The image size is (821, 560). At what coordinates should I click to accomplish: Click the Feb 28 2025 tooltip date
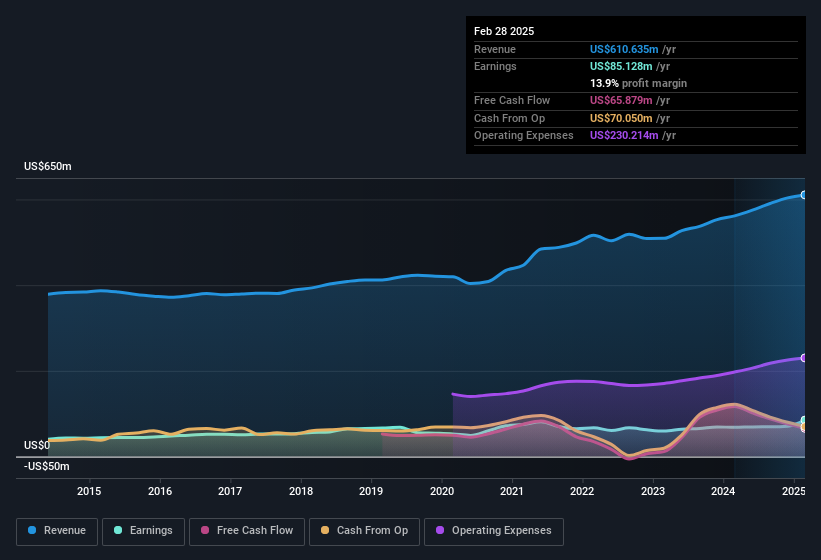(x=504, y=31)
